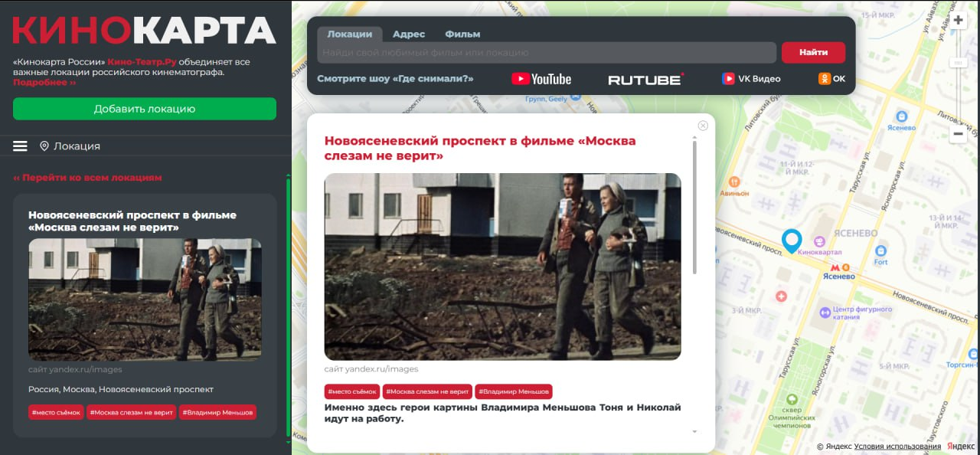Click the popup scroll down arrow
The height and width of the screenshot is (455, 980).
coord(694,431)
